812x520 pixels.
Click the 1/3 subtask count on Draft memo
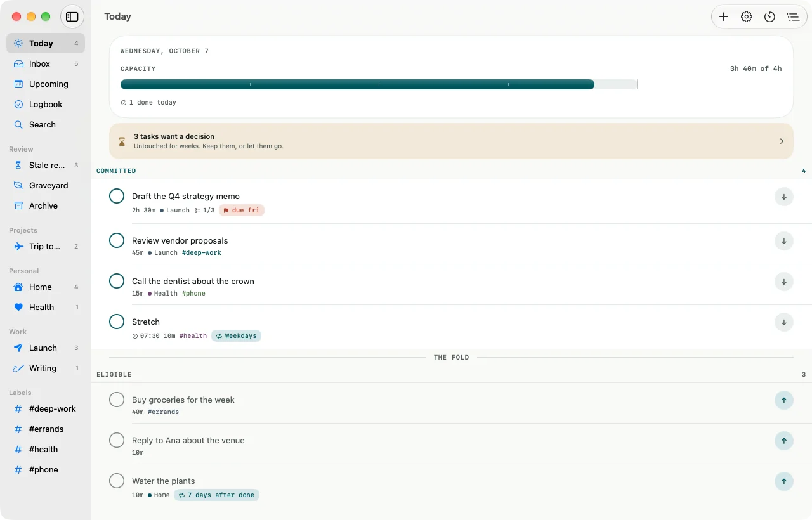tap(204, 210)
